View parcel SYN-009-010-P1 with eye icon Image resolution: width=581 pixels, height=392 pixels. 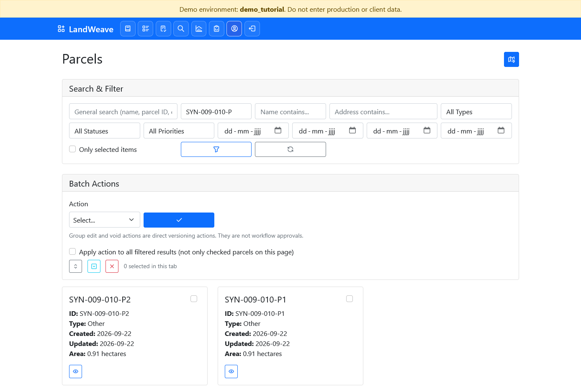click(231, 372)
